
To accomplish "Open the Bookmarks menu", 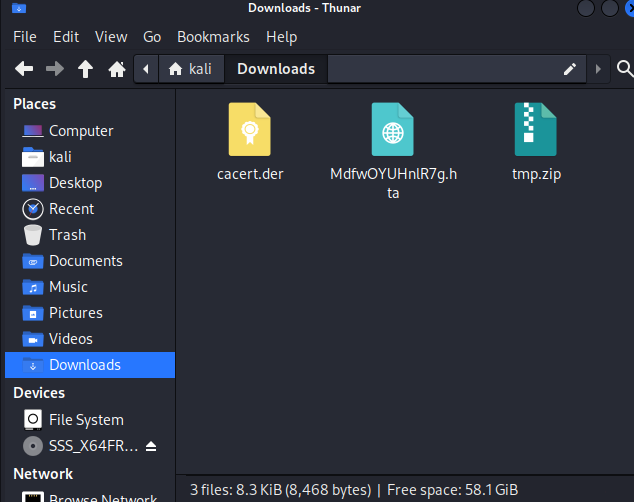I will [x=213, y=37].
